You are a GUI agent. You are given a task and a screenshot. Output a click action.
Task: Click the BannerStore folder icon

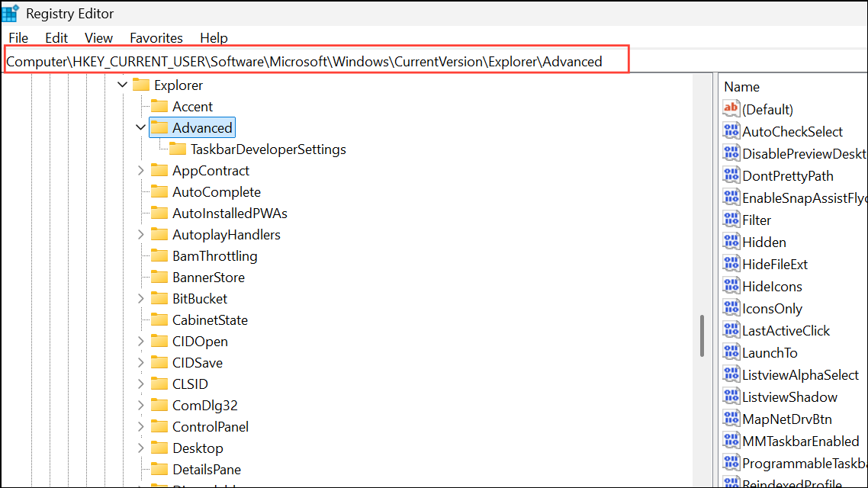[159, 278]
